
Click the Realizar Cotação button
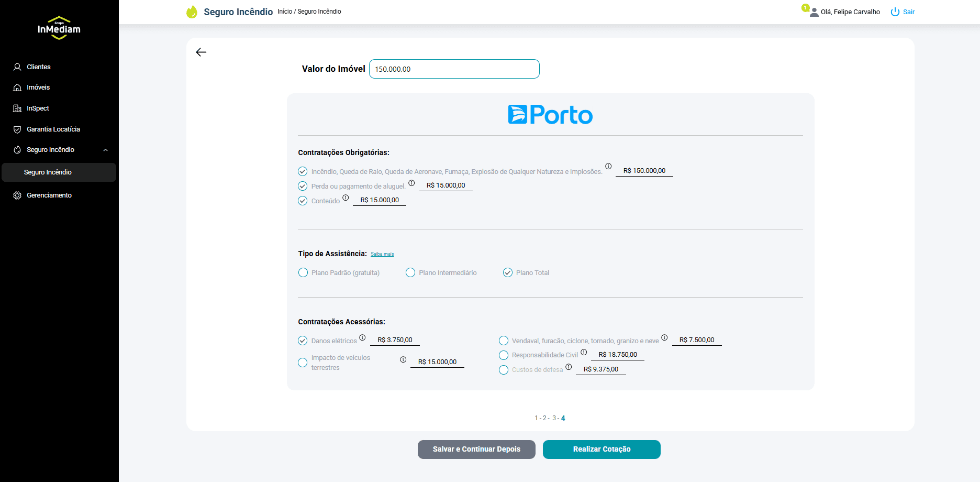602,450
